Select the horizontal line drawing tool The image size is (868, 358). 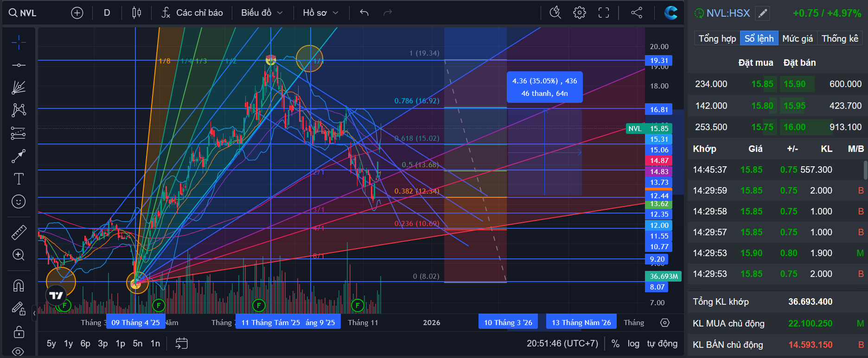19,65
